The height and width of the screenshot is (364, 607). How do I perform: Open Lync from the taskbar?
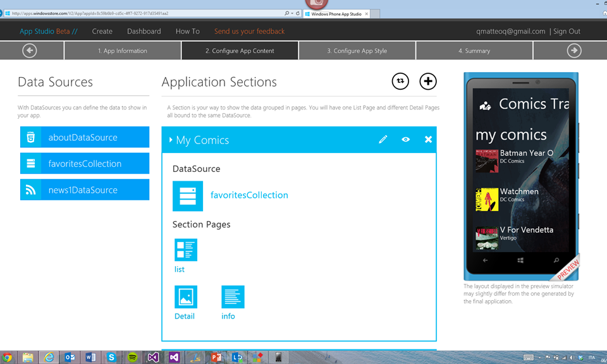[237, 357]
